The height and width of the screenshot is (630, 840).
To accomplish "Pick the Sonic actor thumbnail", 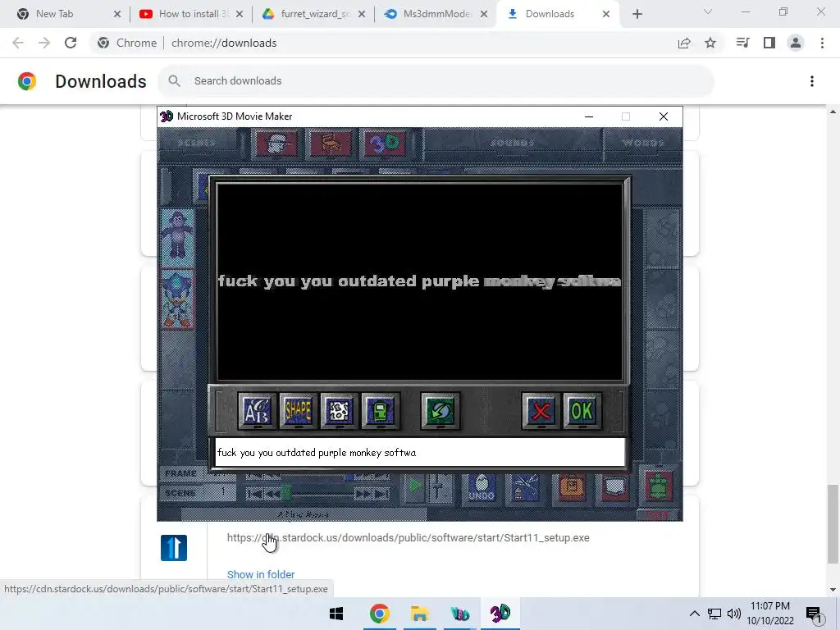I will point(177,299).
